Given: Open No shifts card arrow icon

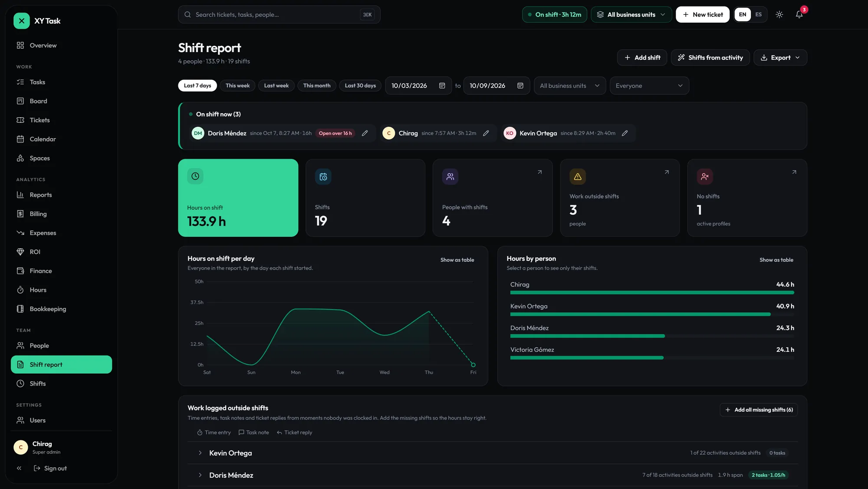Looking at the screenshot, I should [x=794, y=172].
